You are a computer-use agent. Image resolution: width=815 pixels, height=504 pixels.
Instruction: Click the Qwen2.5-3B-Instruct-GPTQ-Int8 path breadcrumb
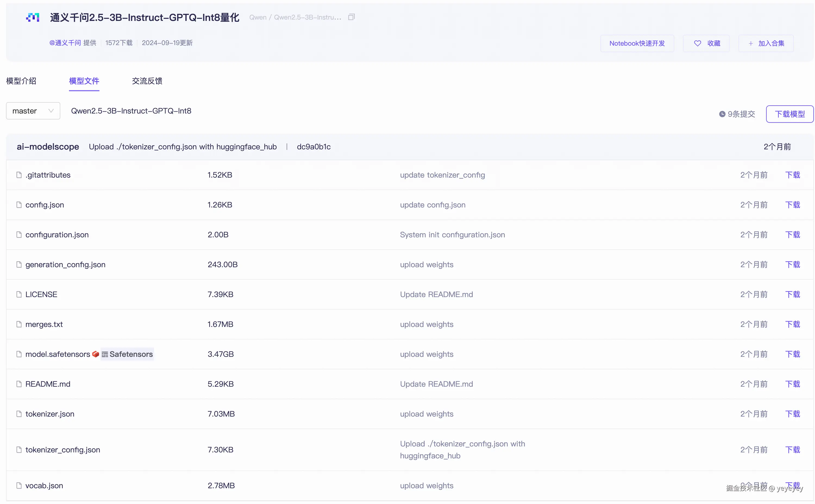(x=131, y=111)
